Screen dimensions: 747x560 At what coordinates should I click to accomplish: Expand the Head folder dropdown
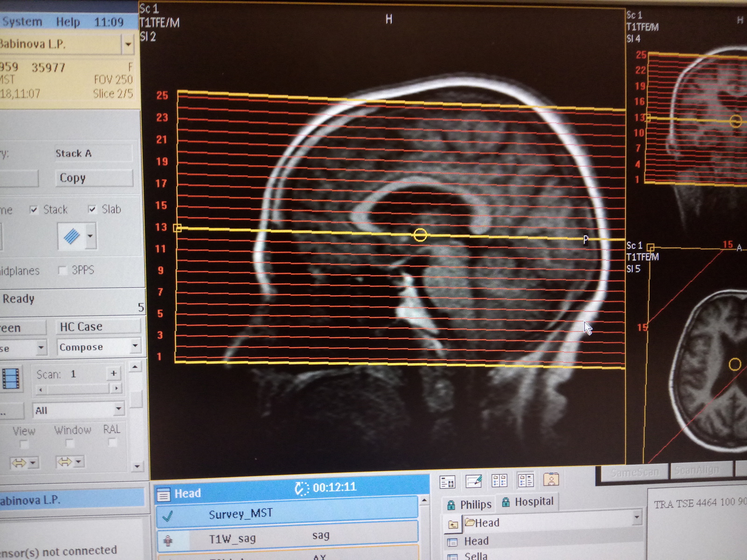point(637,517)
